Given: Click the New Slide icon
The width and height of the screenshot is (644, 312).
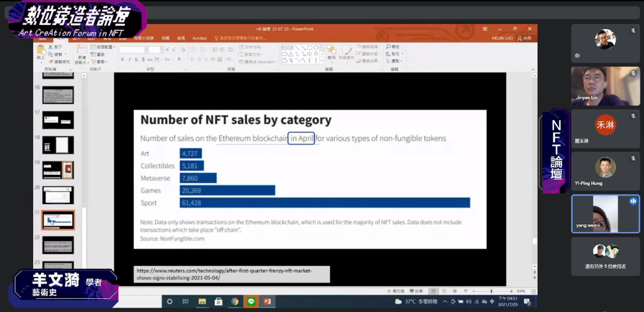Looking at the screenshot, I should click(82, 50).
